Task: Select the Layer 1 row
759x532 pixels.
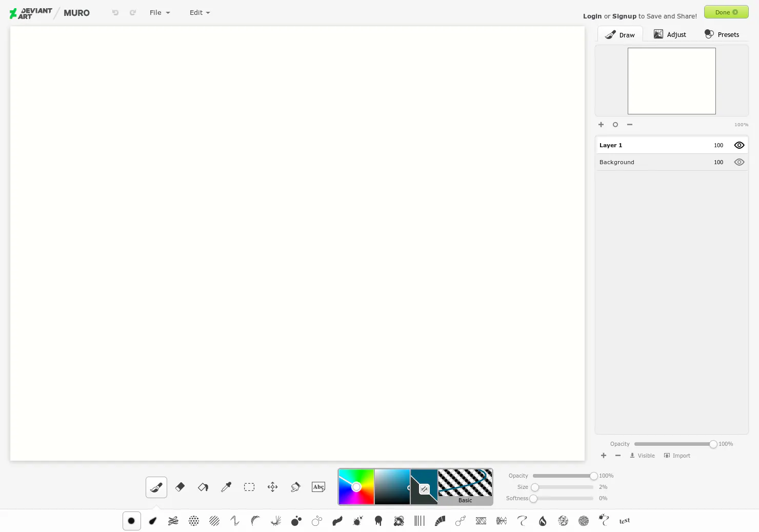Action: pyautogui.click(x=672, y=145)
